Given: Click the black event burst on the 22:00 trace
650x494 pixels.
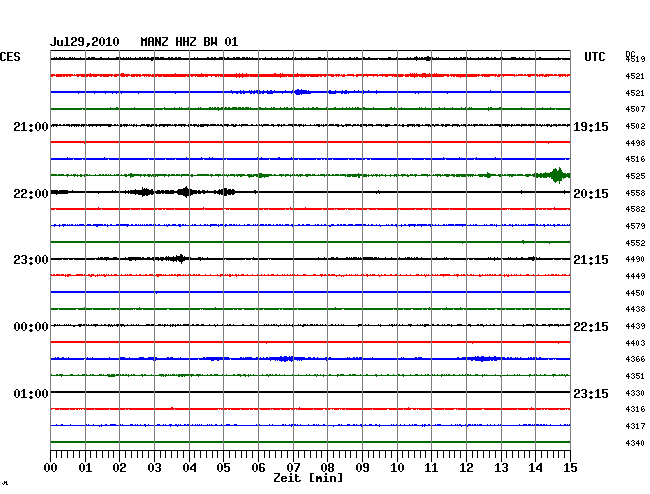Looking at the screenshot, I should point(185,192).
